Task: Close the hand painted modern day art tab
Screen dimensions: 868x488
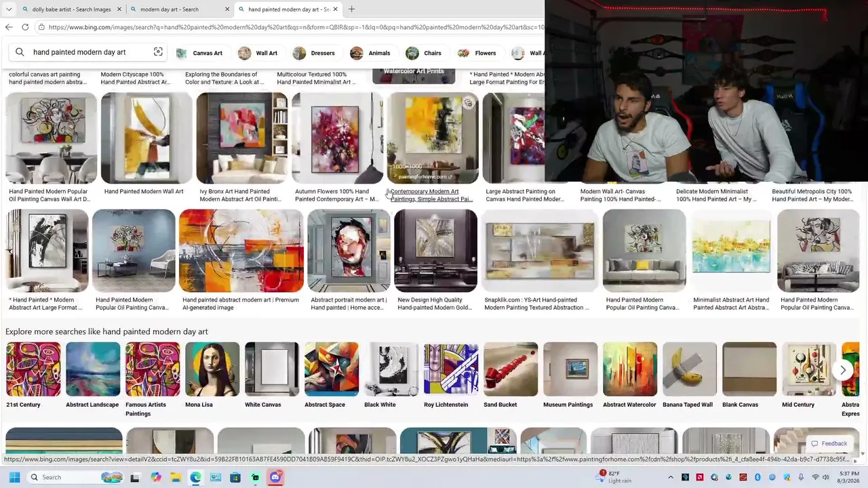Action: click(x=335, y=9)
